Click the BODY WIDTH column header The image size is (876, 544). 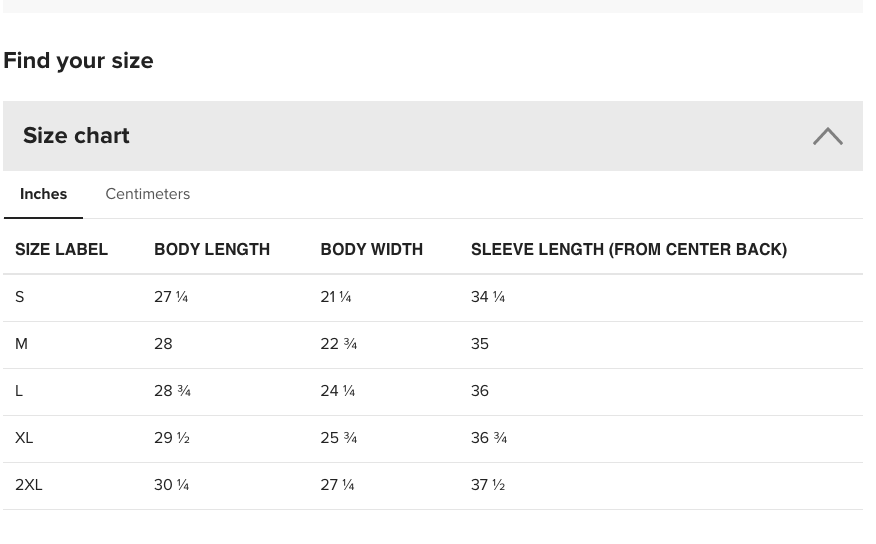371,249
